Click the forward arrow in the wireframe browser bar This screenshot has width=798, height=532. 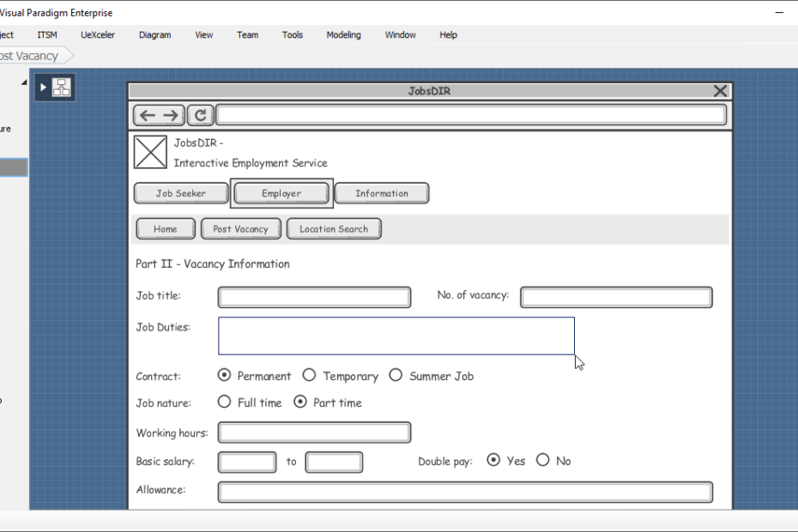click(169, 114)
